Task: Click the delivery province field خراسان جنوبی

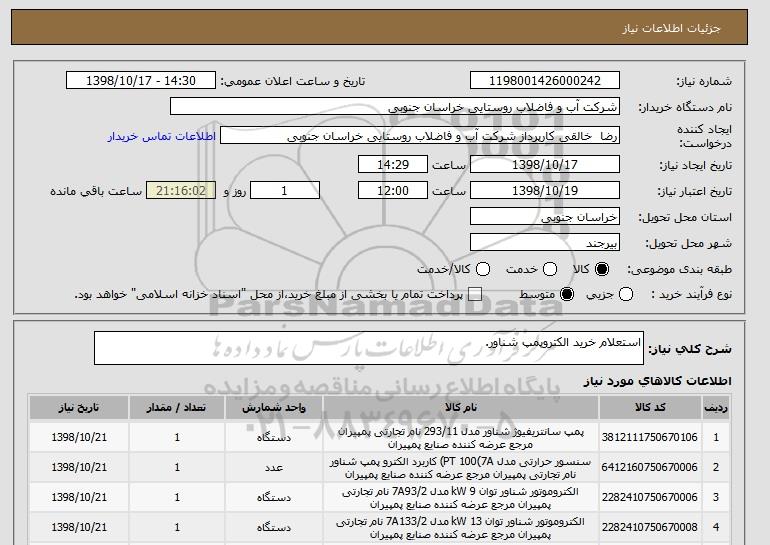Action: pos(545,217)
